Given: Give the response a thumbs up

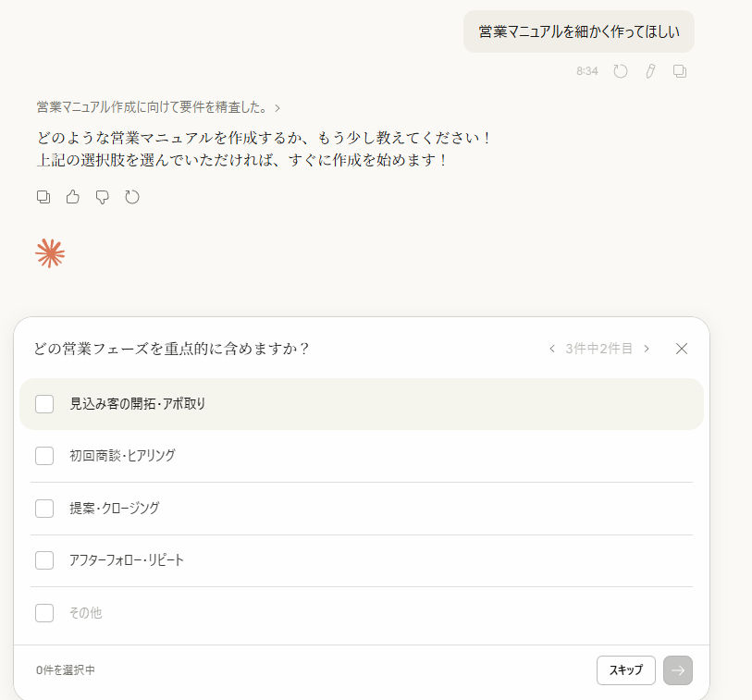Looking at the screenshot, I should 73,197.
